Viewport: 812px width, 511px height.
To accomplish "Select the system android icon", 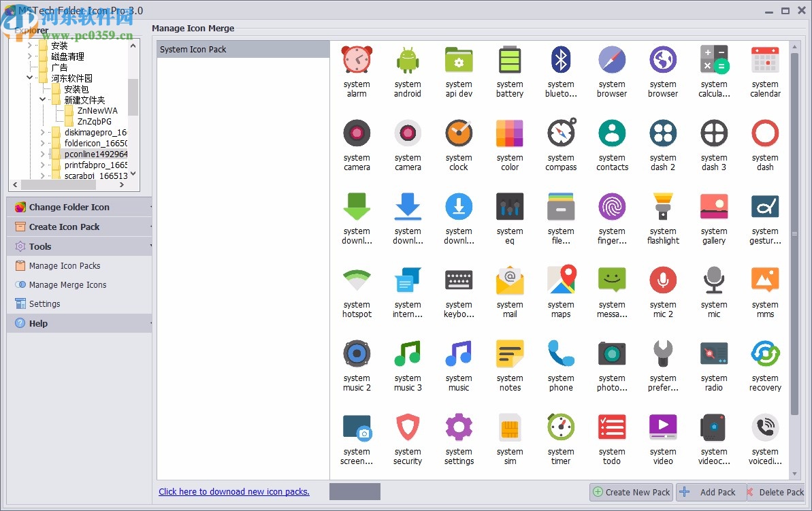I will pos(408,60).
